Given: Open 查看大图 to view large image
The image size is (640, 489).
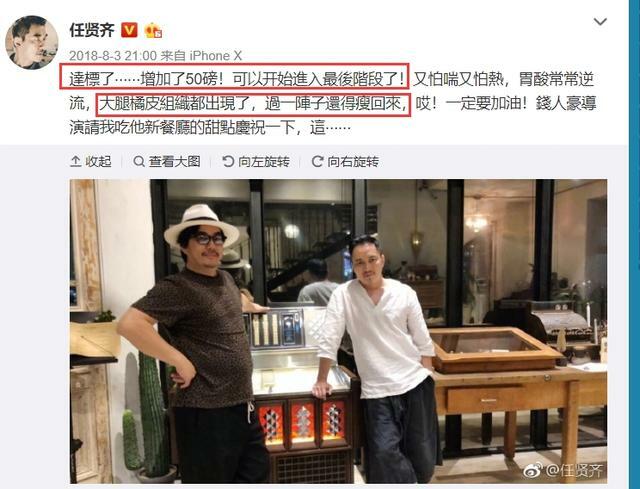Looking at the screenshot, I should tap(167, 162).
